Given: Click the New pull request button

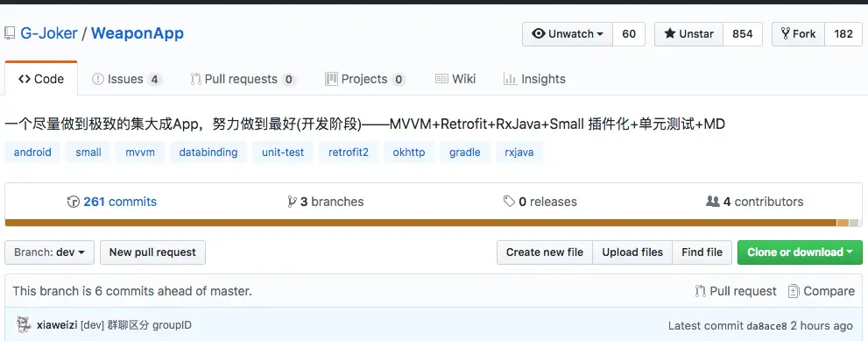Looking at the screenshot, I should pyautogui.click(x=152, y=252).
